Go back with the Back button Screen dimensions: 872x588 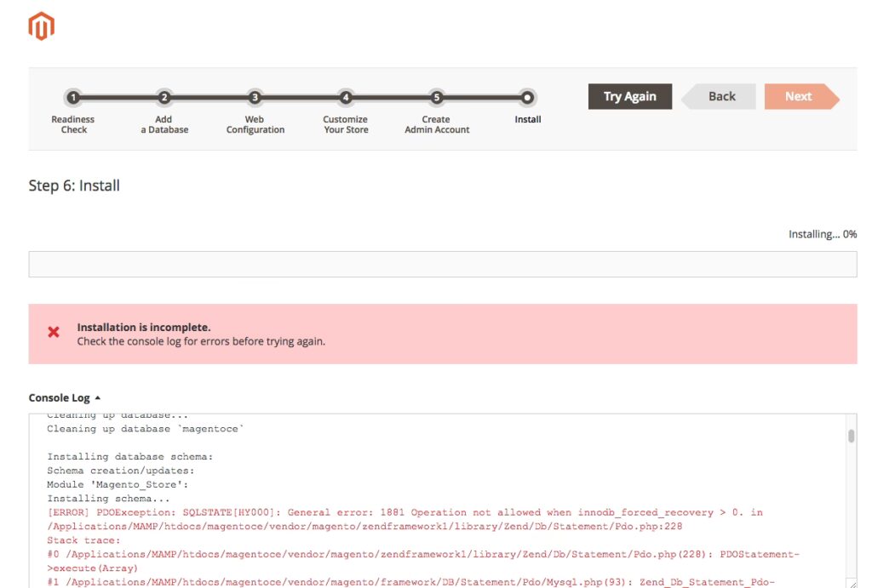point(720,97)
